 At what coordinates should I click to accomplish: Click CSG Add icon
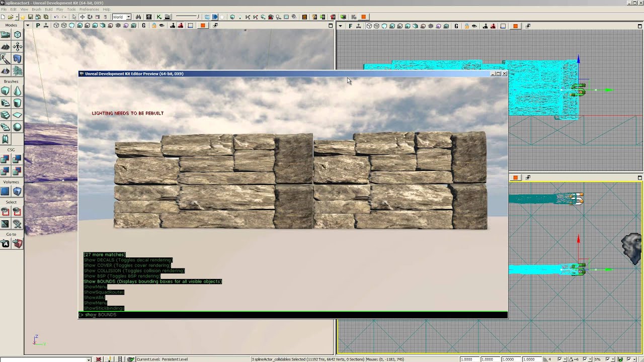(5, 159)
